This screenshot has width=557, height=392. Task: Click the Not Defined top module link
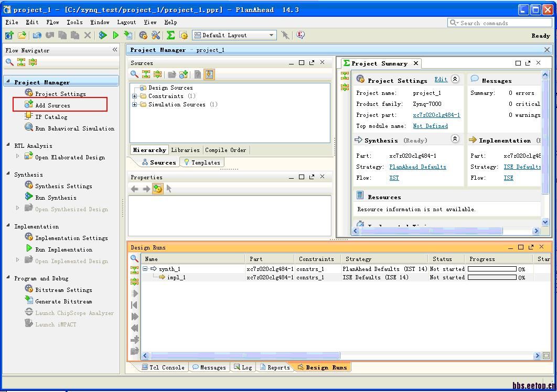pos(430,126)
